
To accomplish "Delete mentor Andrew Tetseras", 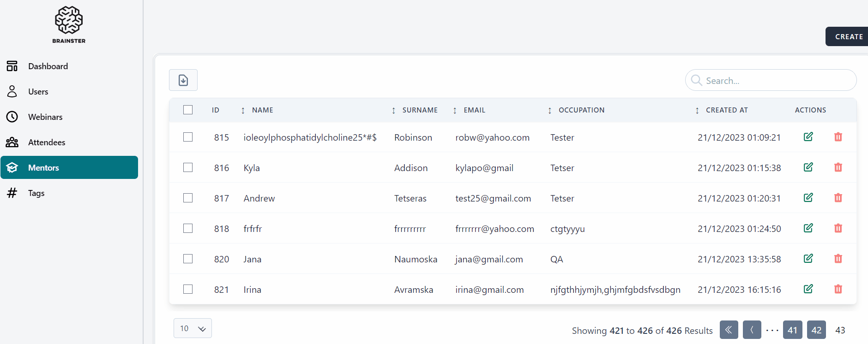I will click(x=838, y=198).
